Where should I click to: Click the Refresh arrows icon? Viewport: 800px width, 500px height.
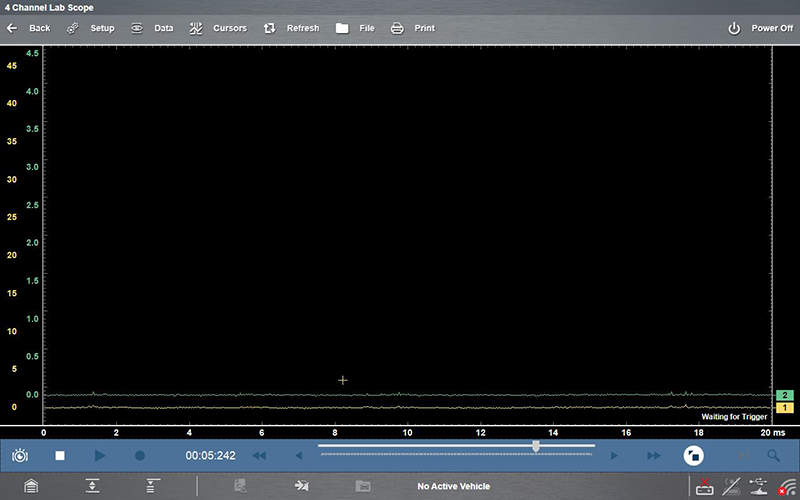tap(269, 29)
